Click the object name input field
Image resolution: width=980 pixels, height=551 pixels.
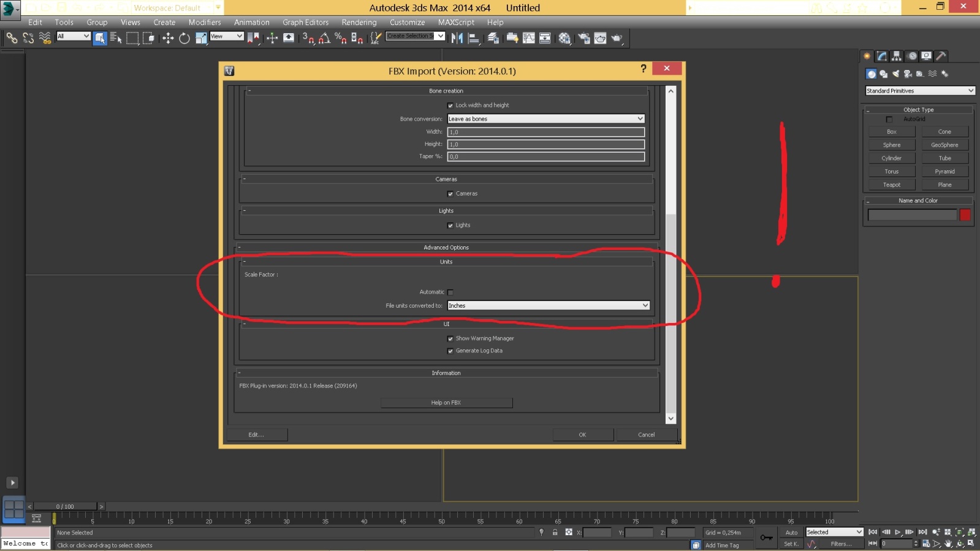coord(912,215)
